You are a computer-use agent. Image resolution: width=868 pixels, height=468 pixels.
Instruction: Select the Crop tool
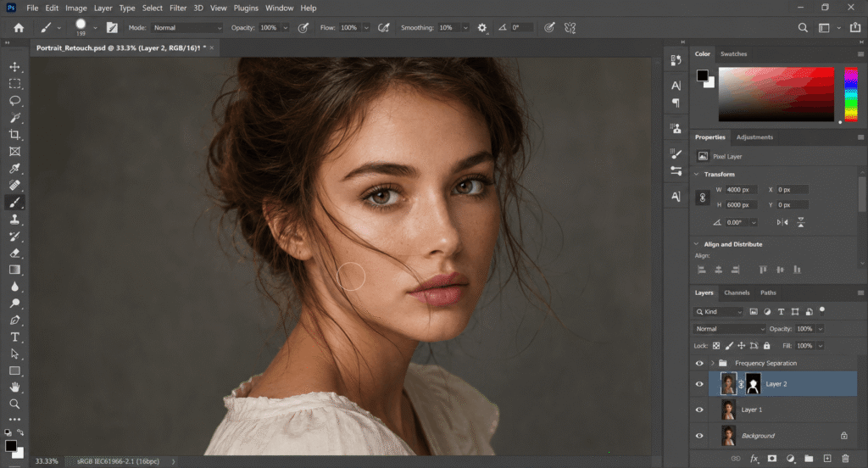pyautogui.click(x=15, y=135)
